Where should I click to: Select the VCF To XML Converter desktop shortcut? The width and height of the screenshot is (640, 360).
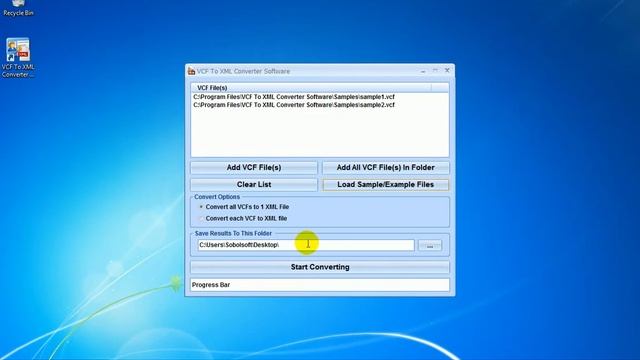pos(18,58)
